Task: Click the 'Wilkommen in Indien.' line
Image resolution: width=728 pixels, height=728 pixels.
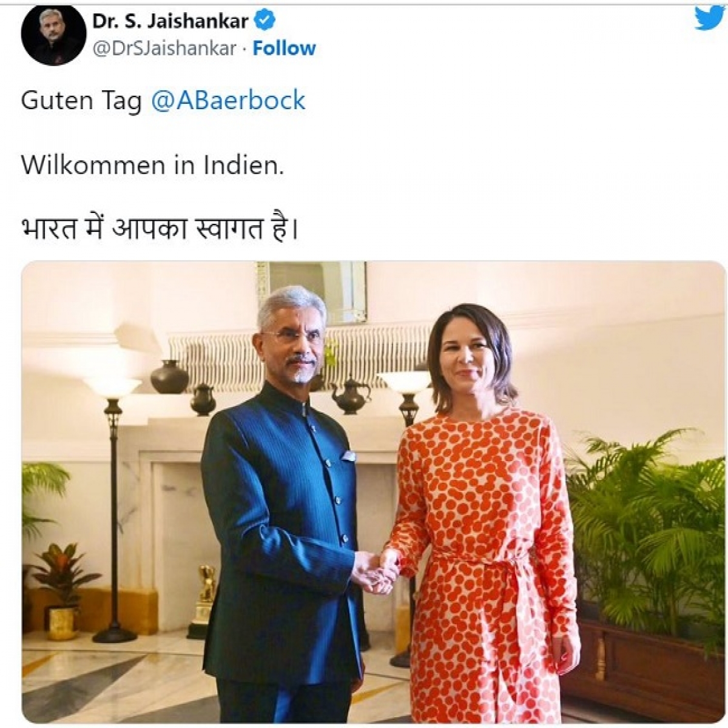Action: pyautogui.click(x=152, y=165)
